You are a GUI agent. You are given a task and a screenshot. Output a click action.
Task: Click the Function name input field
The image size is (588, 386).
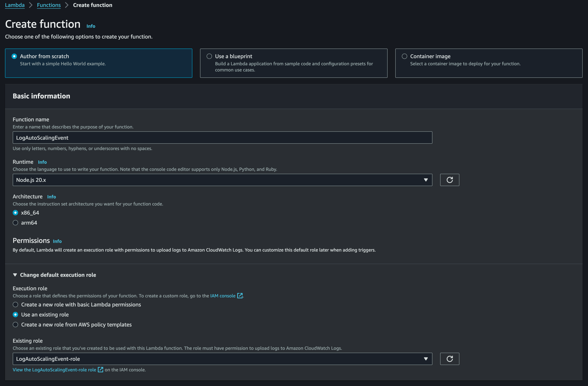click(222, 138)
